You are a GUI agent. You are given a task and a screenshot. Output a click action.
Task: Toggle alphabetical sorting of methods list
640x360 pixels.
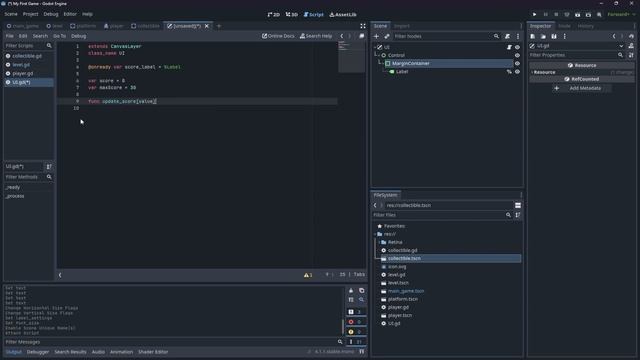(49, 167)
